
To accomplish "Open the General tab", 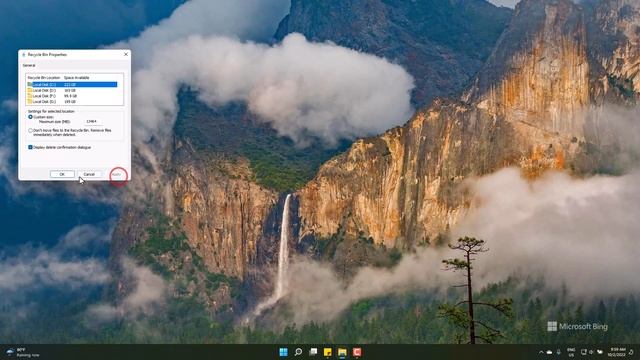I will click(x=29, y=65).
